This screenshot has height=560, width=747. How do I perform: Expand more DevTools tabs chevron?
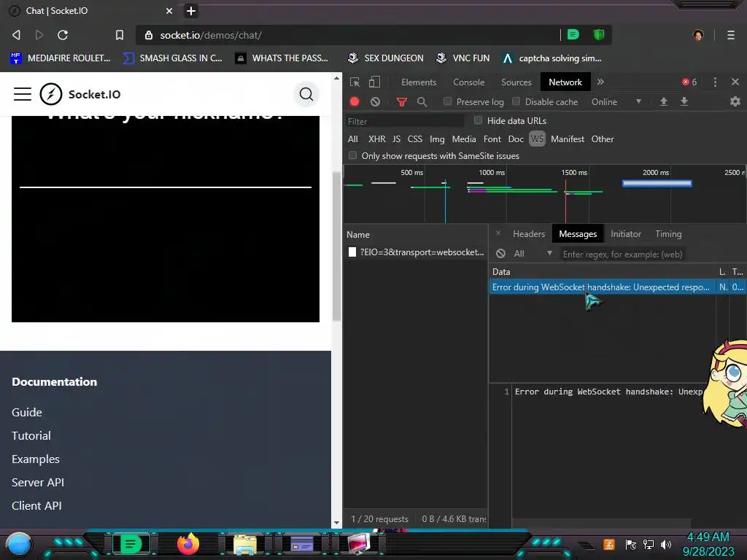point(600,82)
